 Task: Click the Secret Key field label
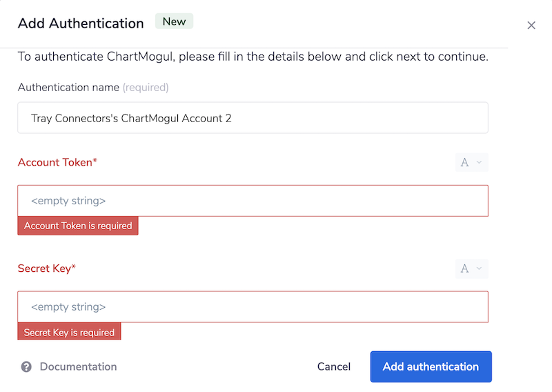pos(46,268)
